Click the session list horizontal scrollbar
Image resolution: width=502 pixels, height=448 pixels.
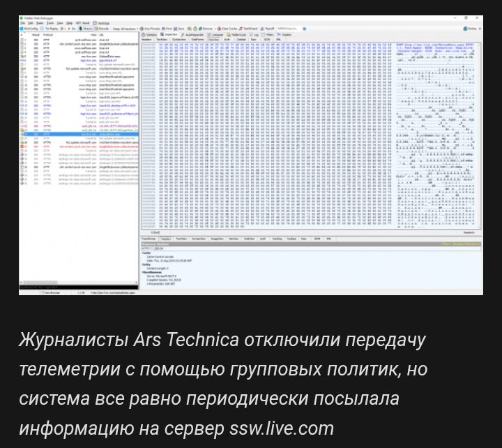(79, 283)
